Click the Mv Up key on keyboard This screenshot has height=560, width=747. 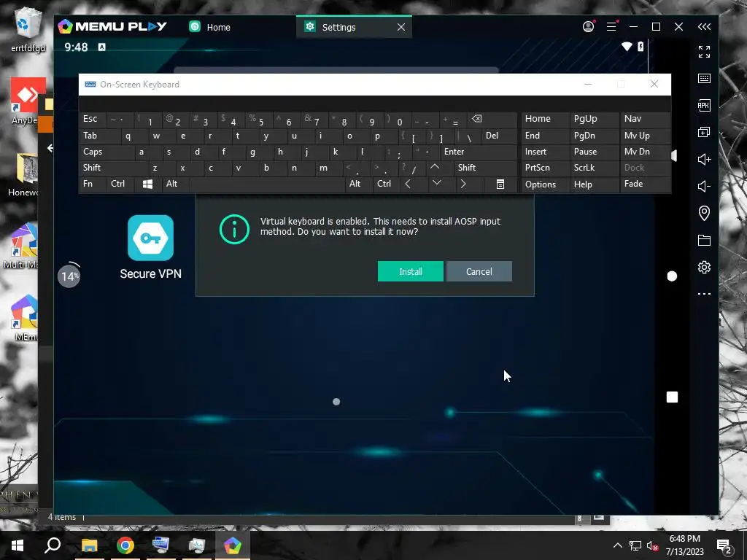pyautogui.click(x=645, y=136)
